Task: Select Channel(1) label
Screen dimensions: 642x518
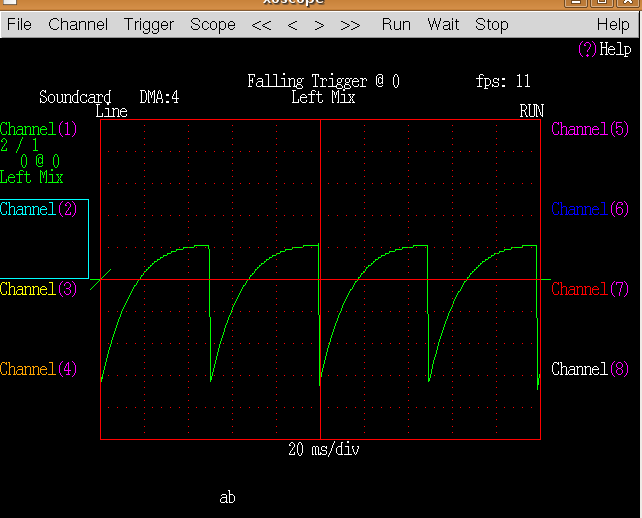Action: [x=39, y=129]
